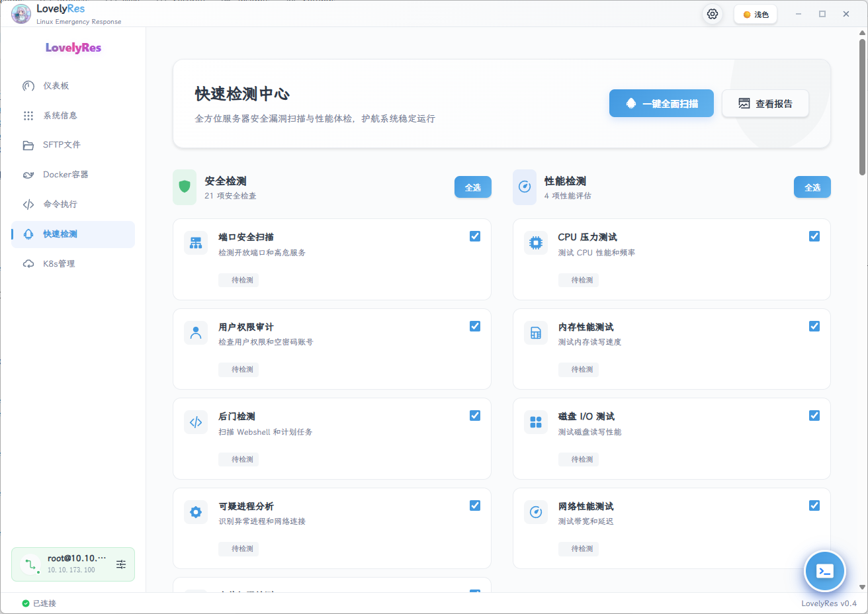
Task: Click the LovelyRes avatar logo in title bar
Action: (x=21, y=14)
